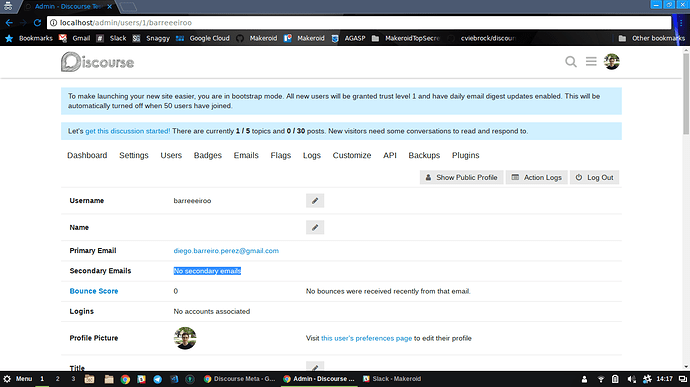Reload the browser page

37,22
